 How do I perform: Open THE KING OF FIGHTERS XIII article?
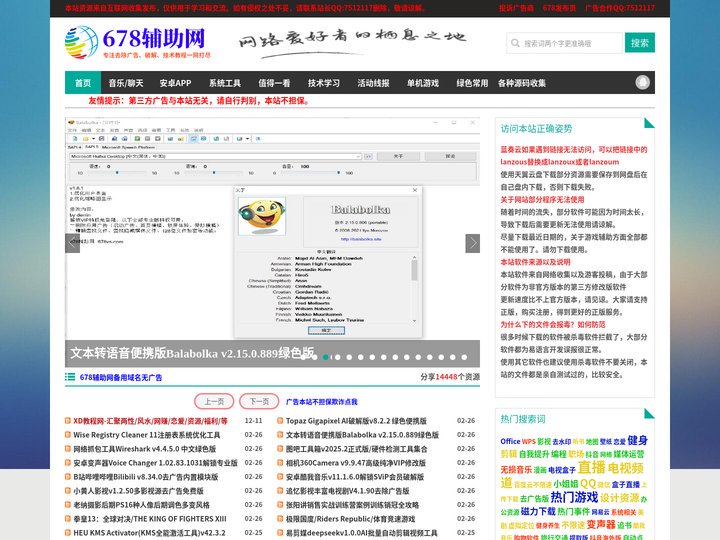150,519
